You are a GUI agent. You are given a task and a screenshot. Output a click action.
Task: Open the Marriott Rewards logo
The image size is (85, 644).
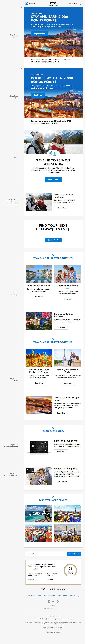53,3
